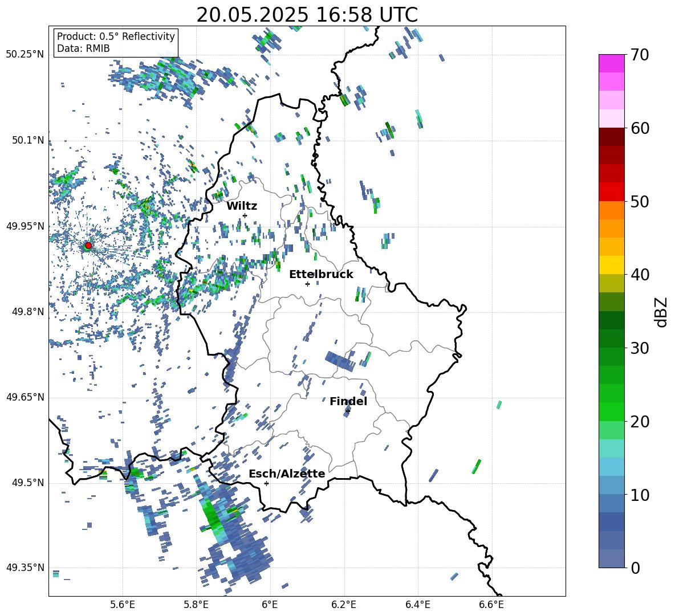Click the yellow 40 dBZ colorbar segment
The width and height of the screenshot is (675, 616).
(x=611, y=265)
